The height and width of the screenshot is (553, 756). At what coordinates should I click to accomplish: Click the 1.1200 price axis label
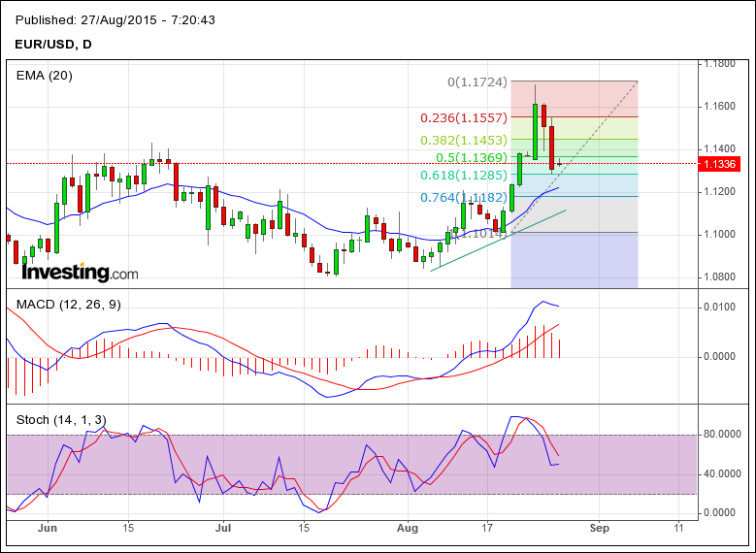pyautogui.click(x=719, y=192)
